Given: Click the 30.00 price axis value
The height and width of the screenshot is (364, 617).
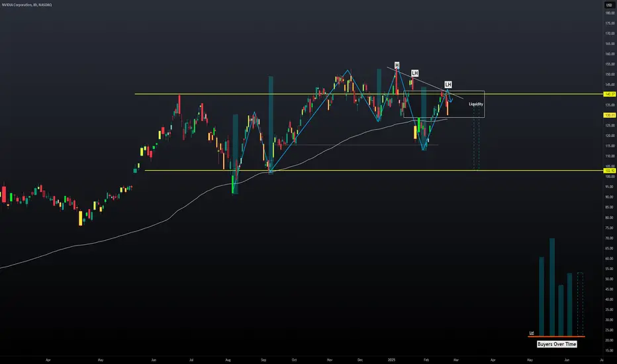Looking at the screenshot, I should (610, 320).
